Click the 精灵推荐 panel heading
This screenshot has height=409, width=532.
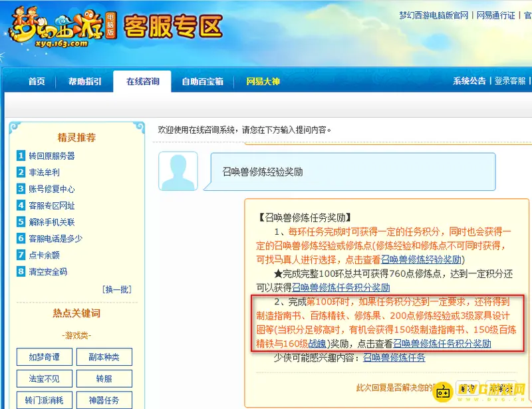coord(76,138)
